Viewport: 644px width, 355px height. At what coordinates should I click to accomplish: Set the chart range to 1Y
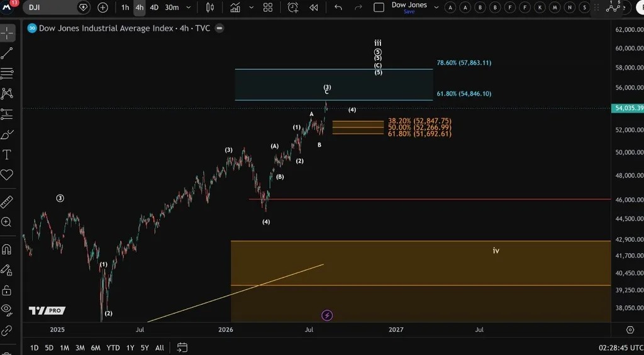pyautogui.click(x=130, y=348)
